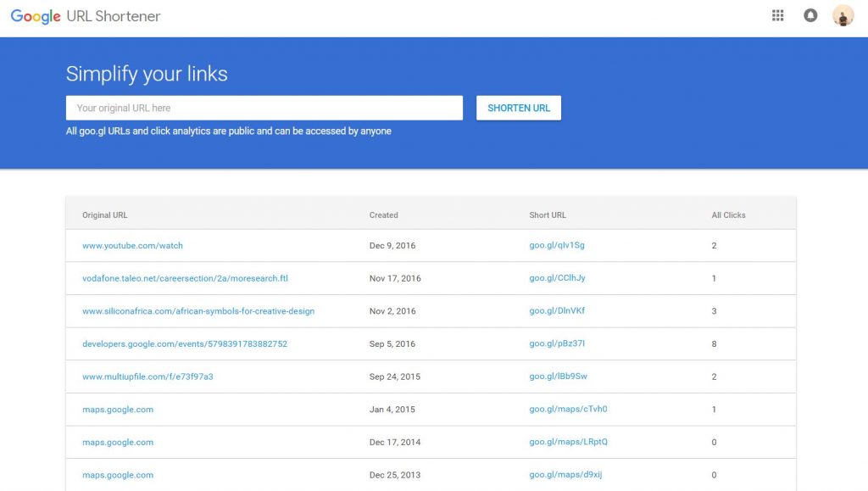This screenshot has width=868, height=491.
Task: Open short URL goo.gl/DlnVKf
Action: [x=557, y=310]
